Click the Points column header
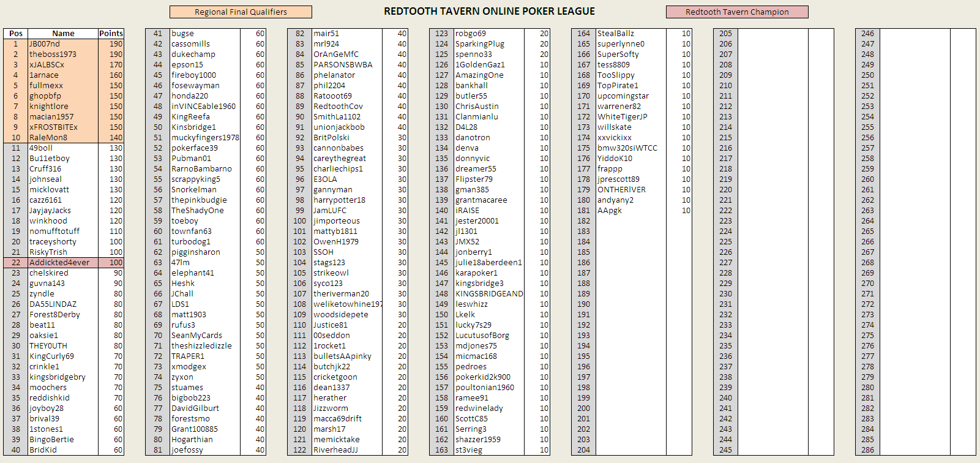The width and height of the screenshot is (980, 463). 111,33
